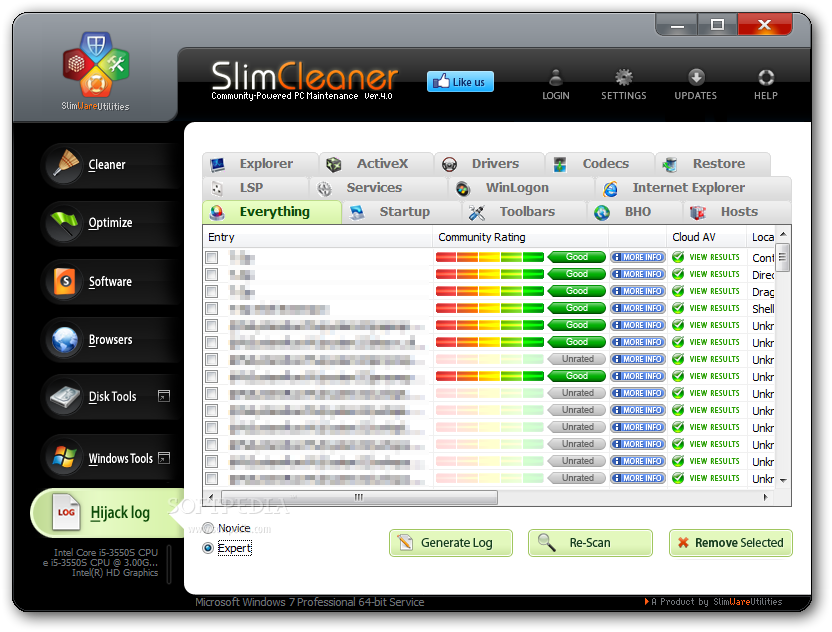
Task: Open Browsers via the globe icon
Action: click(65, 340)
